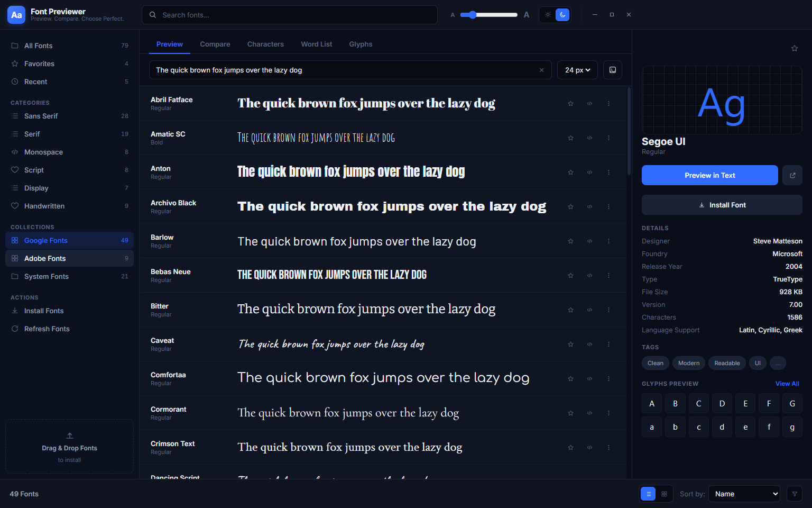The image size is (812, 508).
Task: Switch to list view icon
Action: 648,494
